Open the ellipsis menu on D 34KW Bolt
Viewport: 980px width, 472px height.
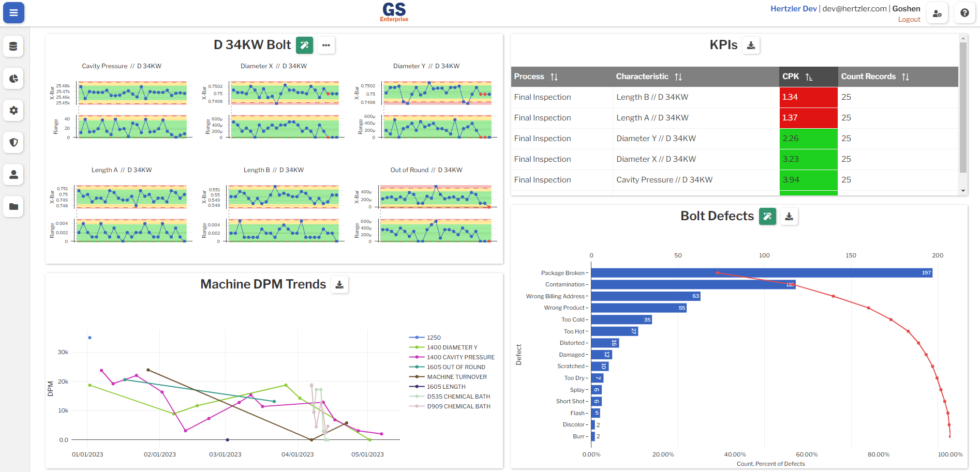click(x=326, y=45)
